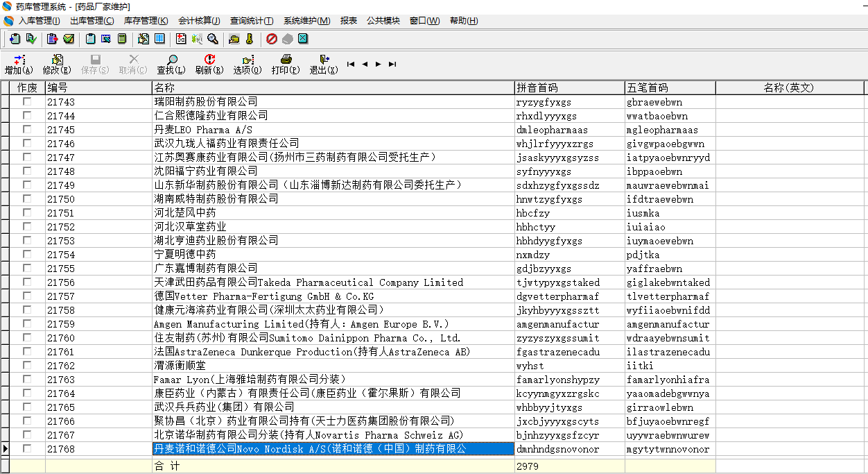868x474 pixels.
Task: Open the 公共模块 menu
Action: tap(383, 21)
